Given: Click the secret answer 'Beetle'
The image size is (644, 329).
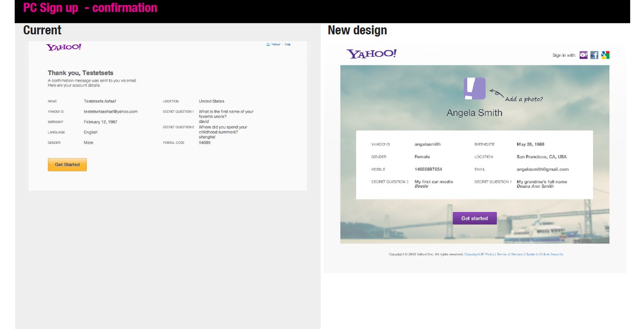Looking at the screenshot, I should point(421,186).
